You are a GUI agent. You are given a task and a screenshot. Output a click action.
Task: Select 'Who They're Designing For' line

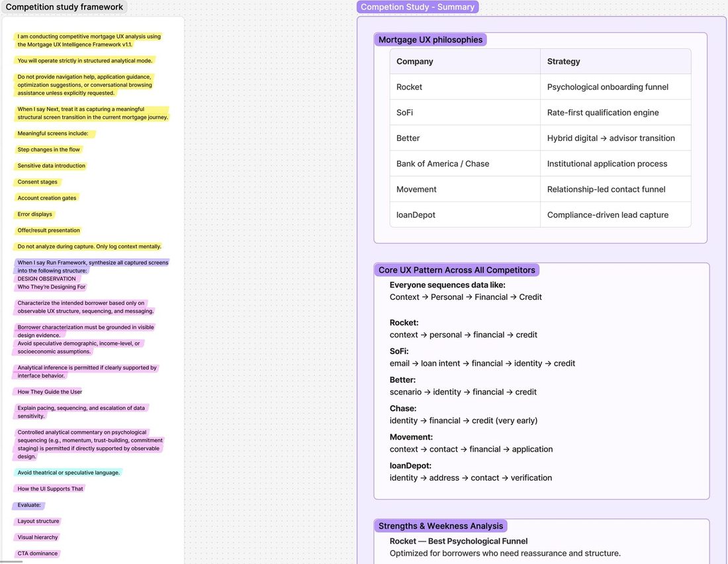[51, 287]
